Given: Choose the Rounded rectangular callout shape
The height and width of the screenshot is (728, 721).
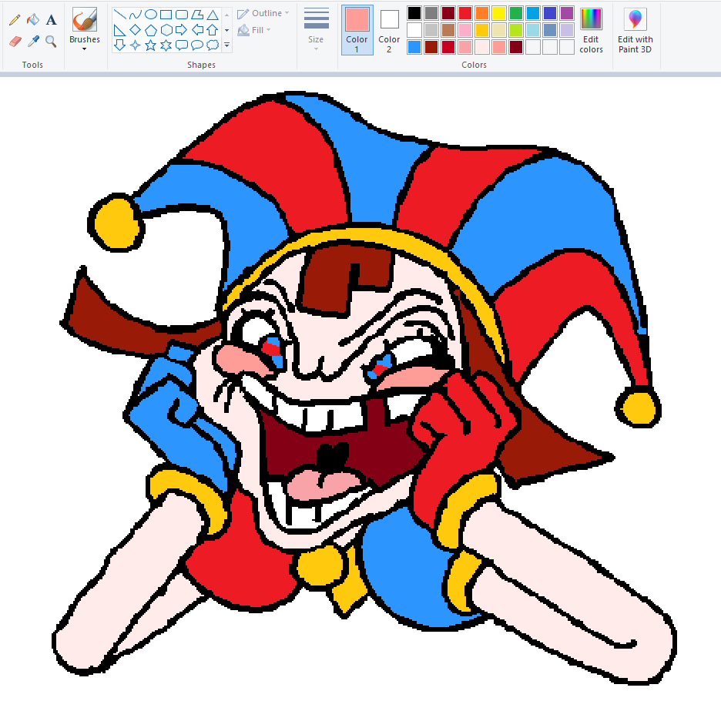Looking at the screenshot, I should (182, 45).
